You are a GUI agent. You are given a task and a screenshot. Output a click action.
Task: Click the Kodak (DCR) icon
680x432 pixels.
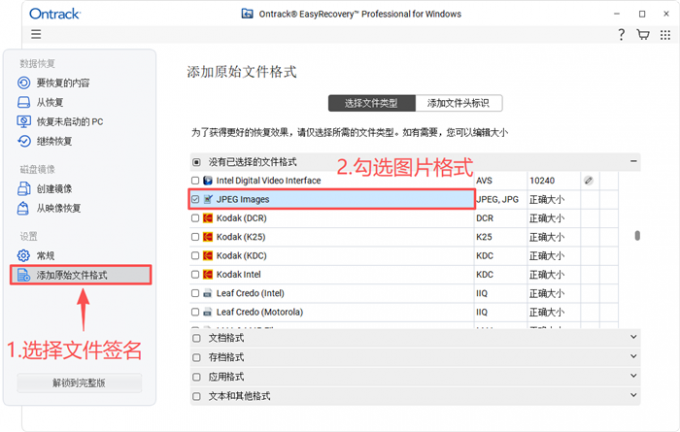pos(208,218)
